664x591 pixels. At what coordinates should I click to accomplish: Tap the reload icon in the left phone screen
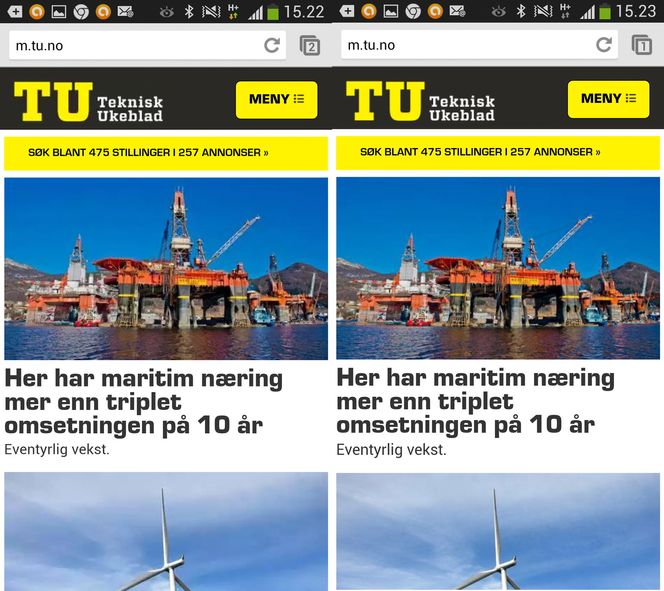(x=272, y=45)
